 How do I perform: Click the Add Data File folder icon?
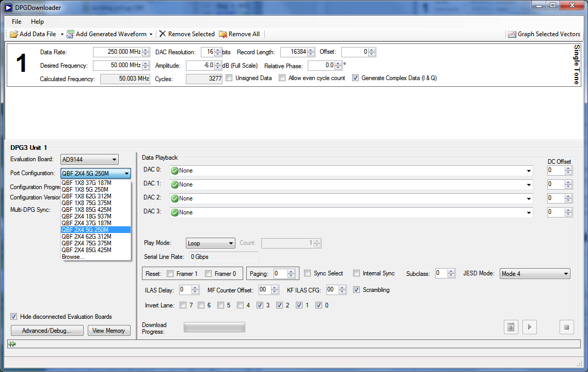(x=14, y=34)
